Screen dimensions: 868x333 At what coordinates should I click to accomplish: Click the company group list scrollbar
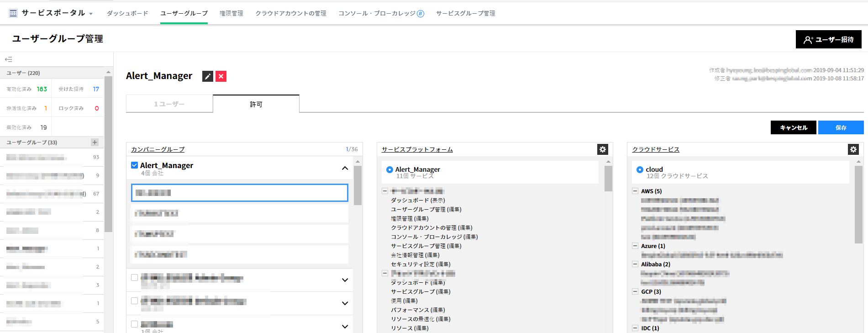[358, 185]
